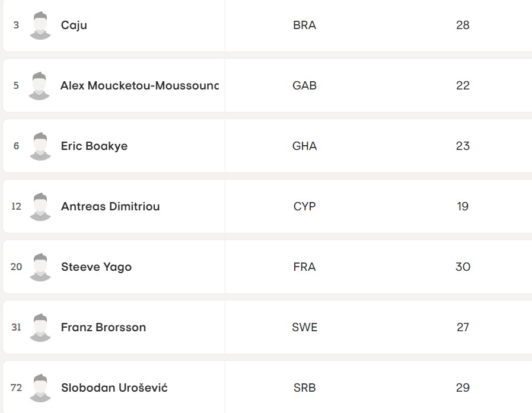Click age 30 in Steeve Yago's row

tap(463, 267)
